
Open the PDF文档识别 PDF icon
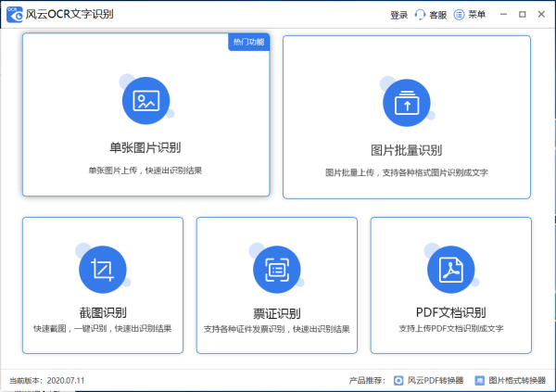450,270
